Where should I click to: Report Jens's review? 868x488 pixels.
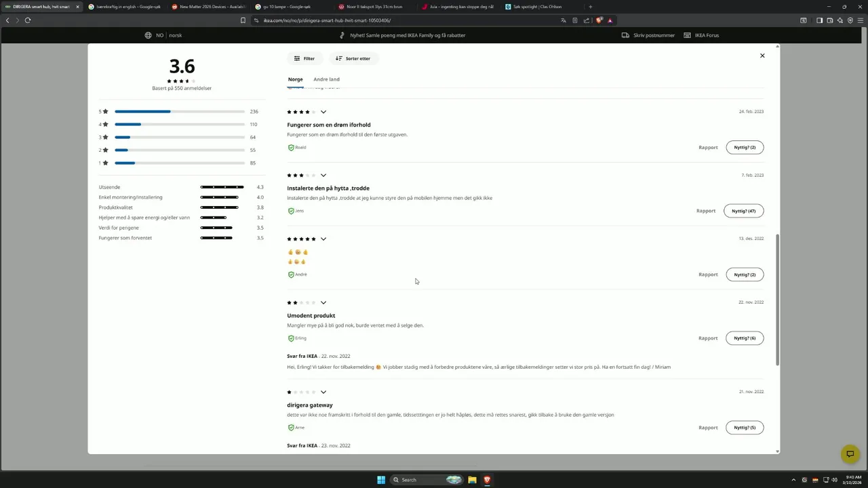pyautogui.click(x=706, y=211)
